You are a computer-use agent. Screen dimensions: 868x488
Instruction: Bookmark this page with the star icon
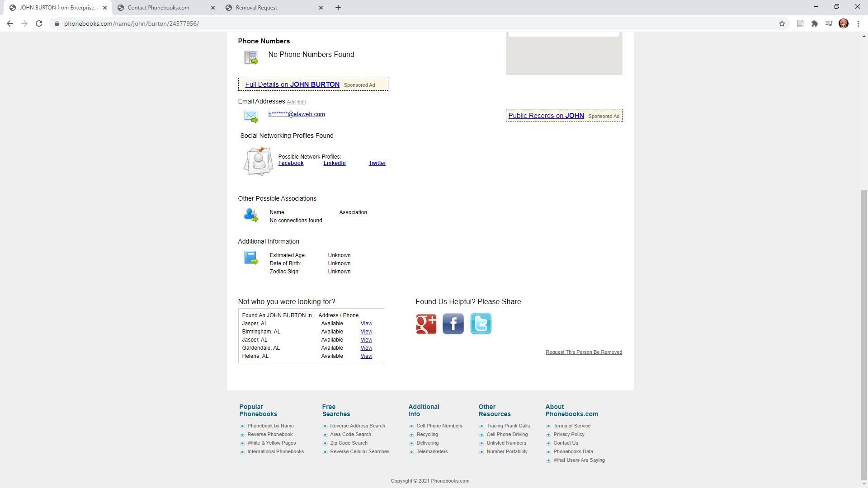pos(782,23)
